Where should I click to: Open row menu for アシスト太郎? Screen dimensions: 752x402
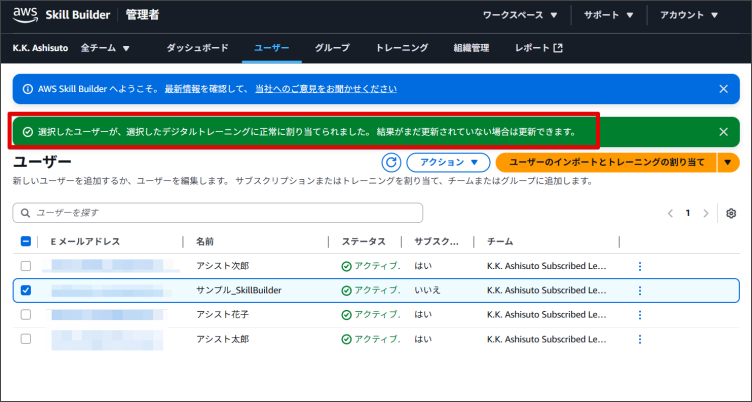click(640, 340)
